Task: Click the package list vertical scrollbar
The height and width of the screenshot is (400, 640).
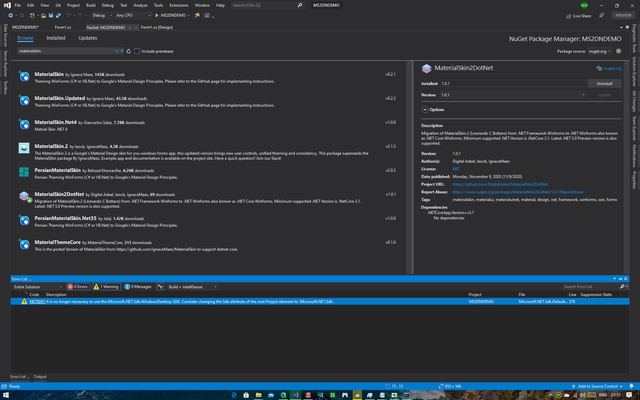Action: click(409, 167)
